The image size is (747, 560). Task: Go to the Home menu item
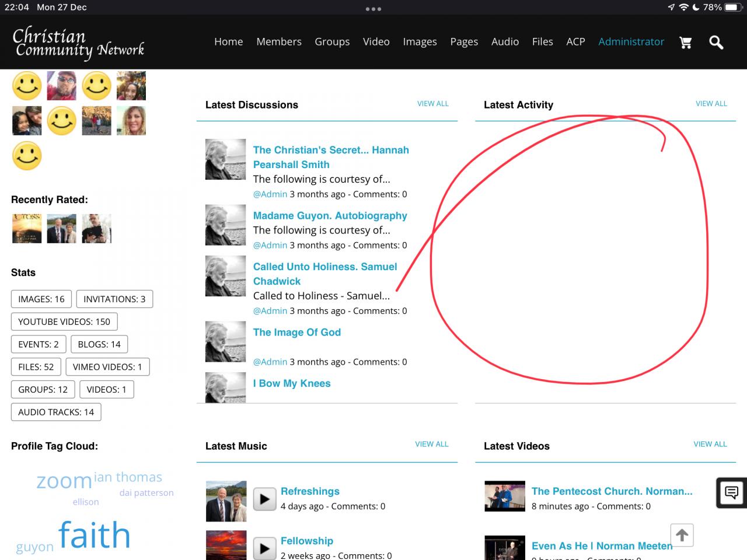229,41
